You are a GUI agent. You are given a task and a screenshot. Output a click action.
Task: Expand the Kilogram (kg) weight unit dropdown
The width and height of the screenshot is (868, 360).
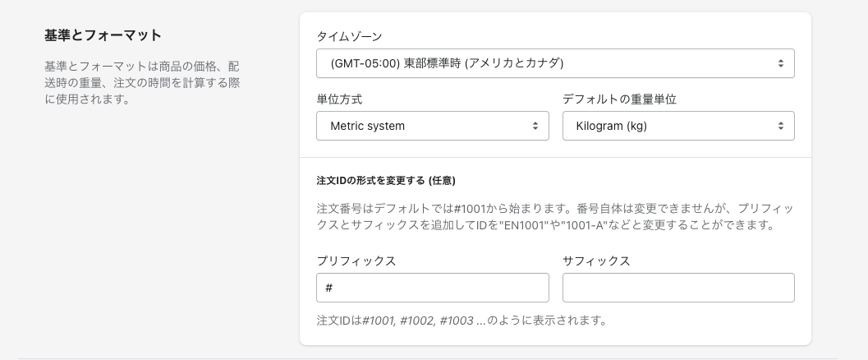tap(665, 126)
